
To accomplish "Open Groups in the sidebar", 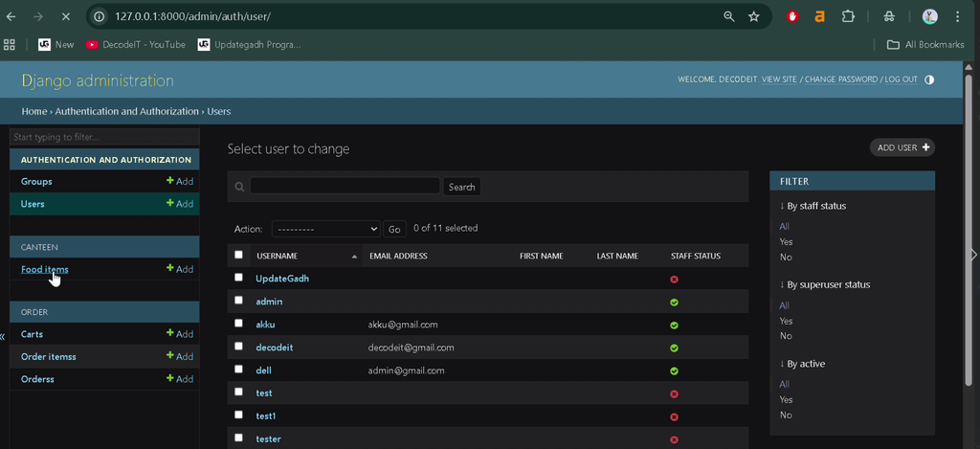I will click(x=36, y=181).
